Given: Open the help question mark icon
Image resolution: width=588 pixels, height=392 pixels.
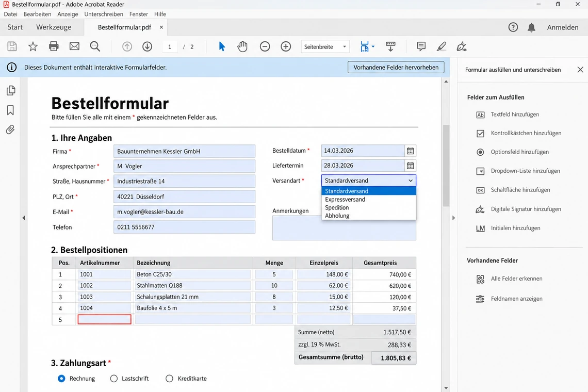Looking at the screenshot, I should (513, 27).
